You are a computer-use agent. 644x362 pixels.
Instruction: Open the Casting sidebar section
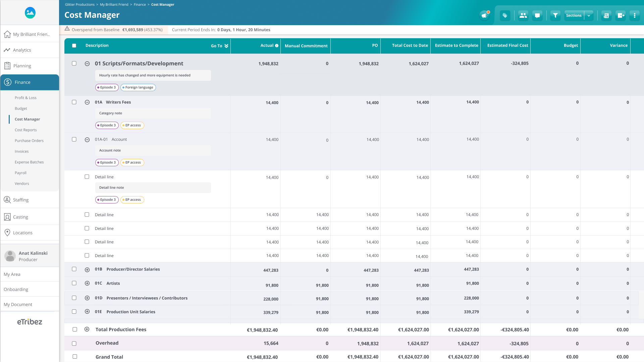(30, 217)
